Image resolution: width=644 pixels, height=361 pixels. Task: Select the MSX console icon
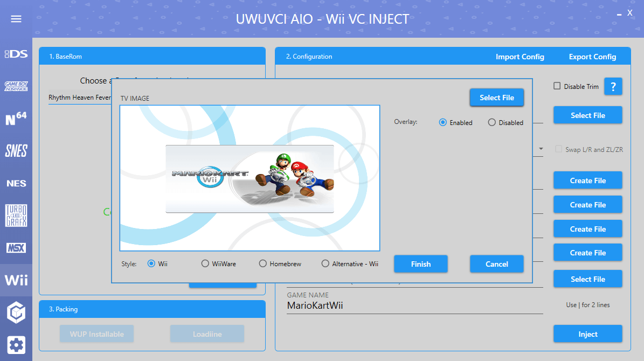[16, 248]
